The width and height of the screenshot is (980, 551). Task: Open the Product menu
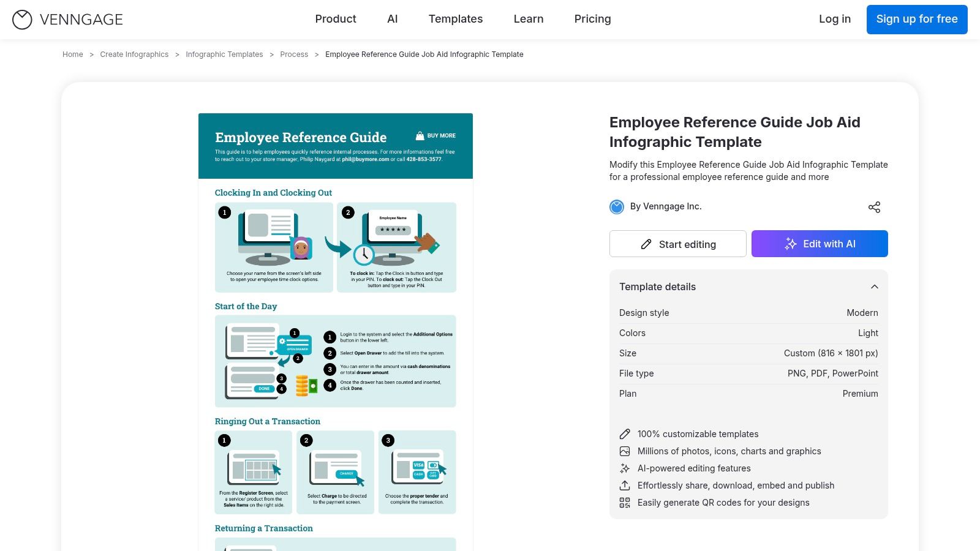tap(336, 19)
